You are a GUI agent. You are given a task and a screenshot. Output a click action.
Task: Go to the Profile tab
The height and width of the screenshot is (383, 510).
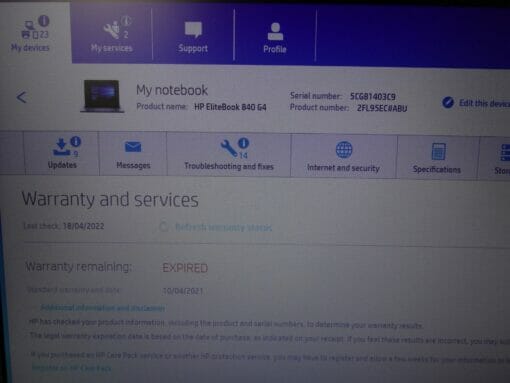[x=275, y=37]
